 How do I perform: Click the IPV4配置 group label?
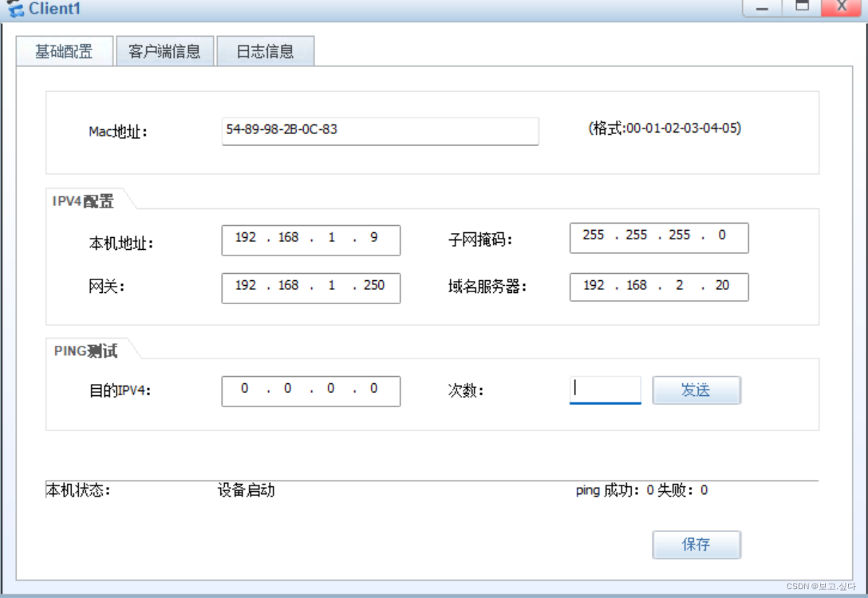83,201
